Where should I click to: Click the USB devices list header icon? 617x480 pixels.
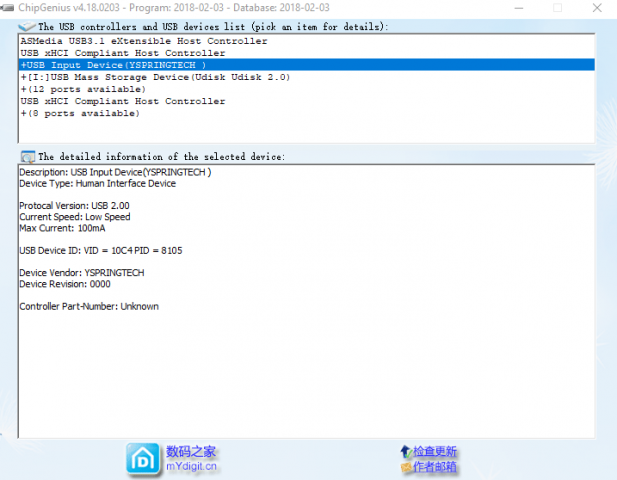(x=27, y=26)
